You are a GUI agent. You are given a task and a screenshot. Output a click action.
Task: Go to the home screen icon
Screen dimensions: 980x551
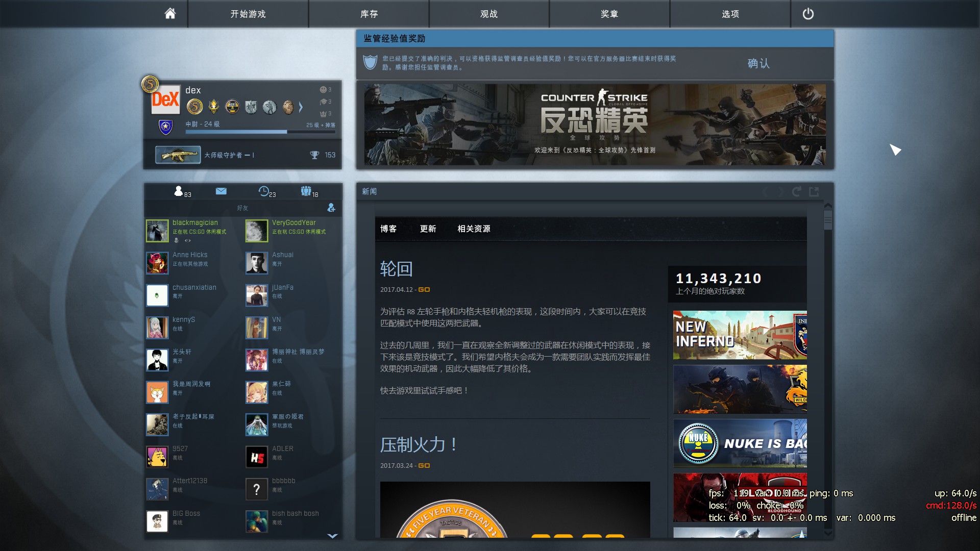(170, 14)
